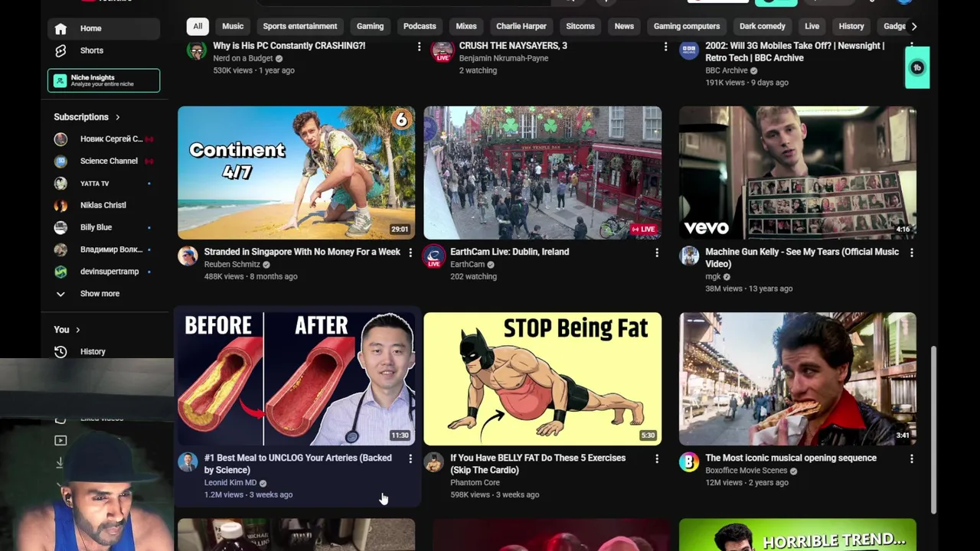The height and width of the screenshot is (551, 980).
Task: Select the All filter chip
Action: pyautogui.click(x=198, y=26)
